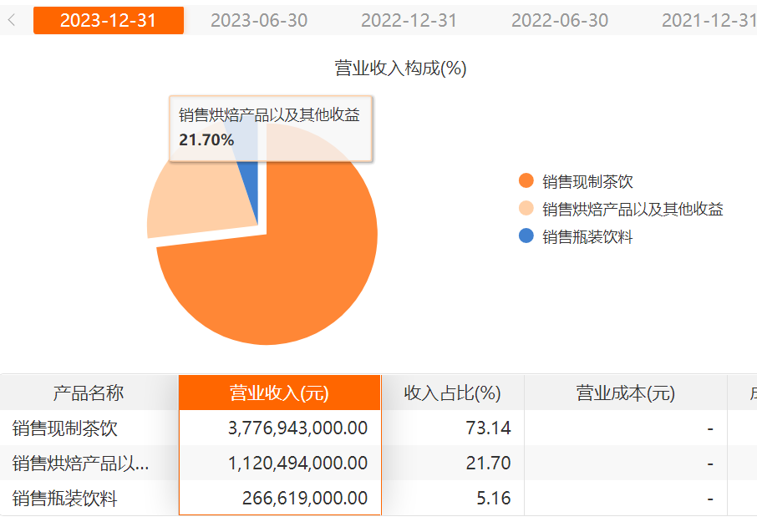Sort by 营业收入(元) column header
This screenshot has height=532, width=757.
pos(279,393)
